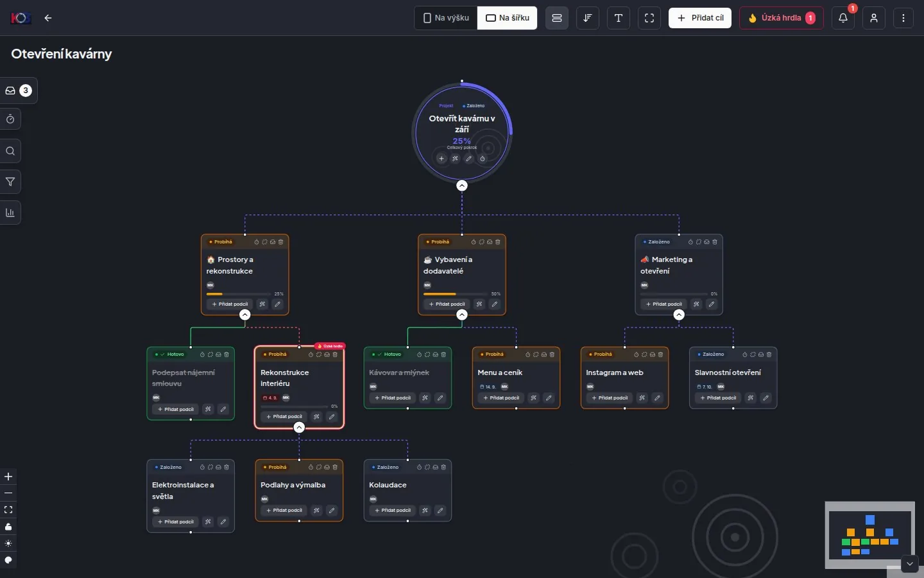
Task: Open the user profile icon
Action: (873, 18)
